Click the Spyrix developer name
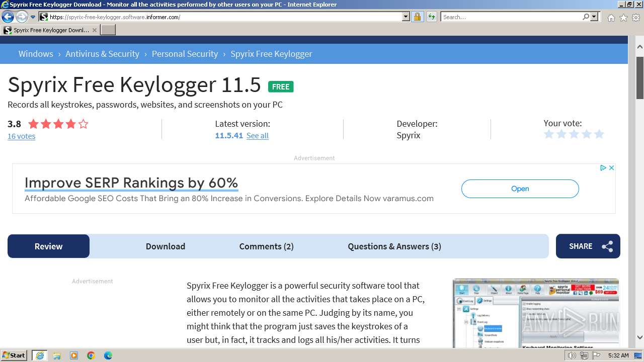This screenshot has width=644, height=362. click(408, 135)
